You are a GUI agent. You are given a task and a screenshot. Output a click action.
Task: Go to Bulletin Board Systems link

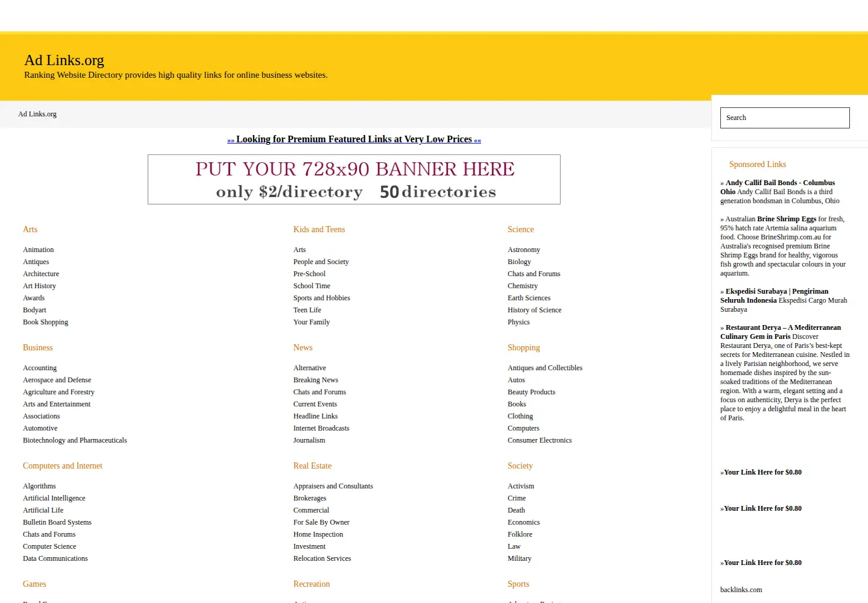57,522
